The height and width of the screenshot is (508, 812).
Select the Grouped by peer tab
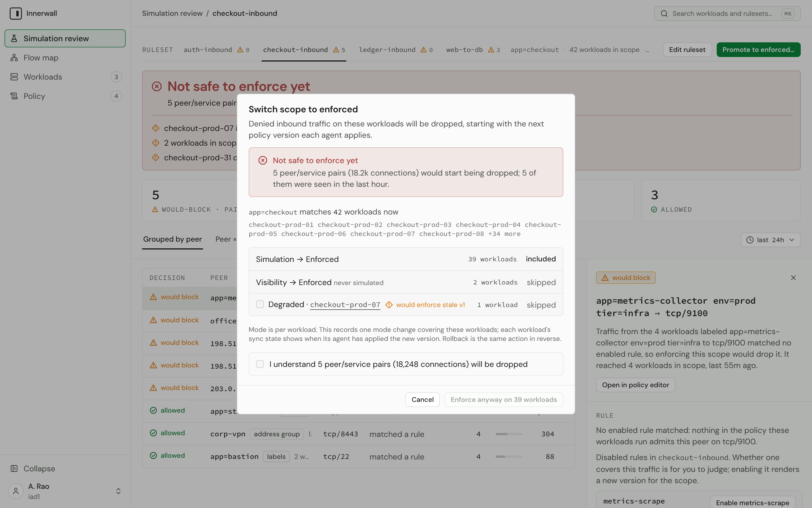tap(173, 239)
